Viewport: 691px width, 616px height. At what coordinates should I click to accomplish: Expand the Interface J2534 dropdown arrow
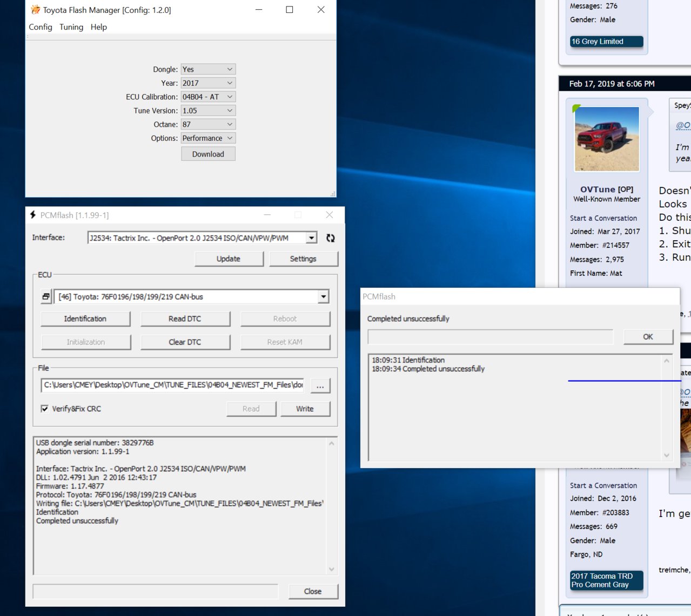point(311,238)
